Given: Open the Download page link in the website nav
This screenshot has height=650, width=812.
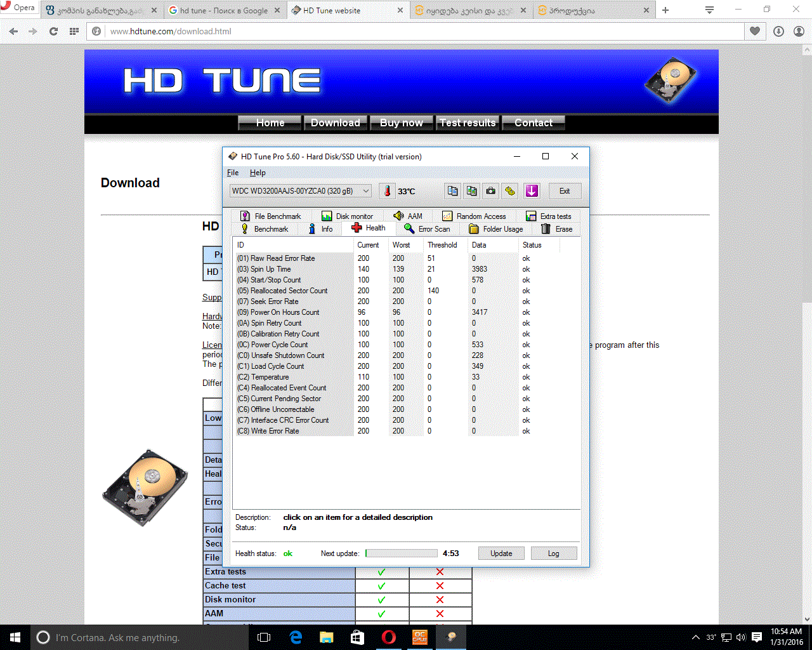Looking at the screenshot, I should 336,123.
